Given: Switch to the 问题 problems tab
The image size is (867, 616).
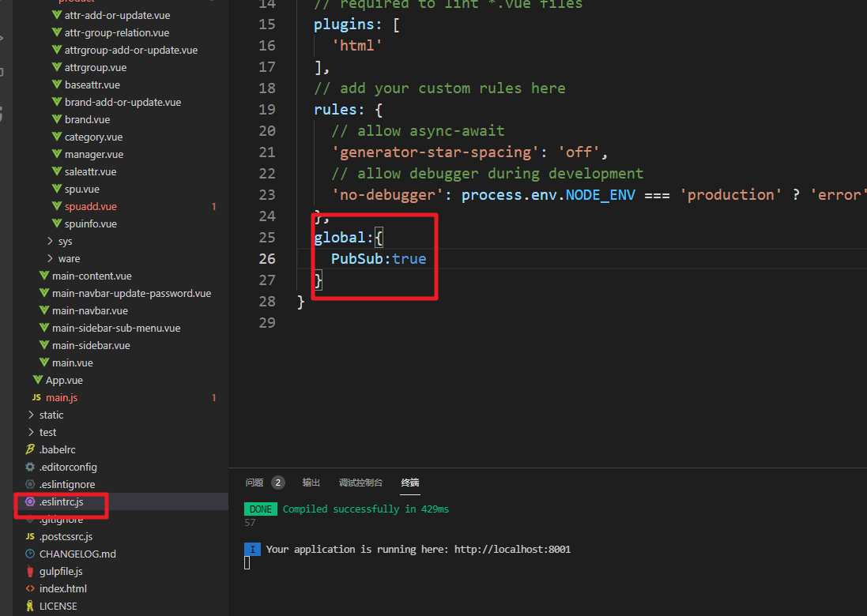Looking at the screenshot, I should point(254,483).
